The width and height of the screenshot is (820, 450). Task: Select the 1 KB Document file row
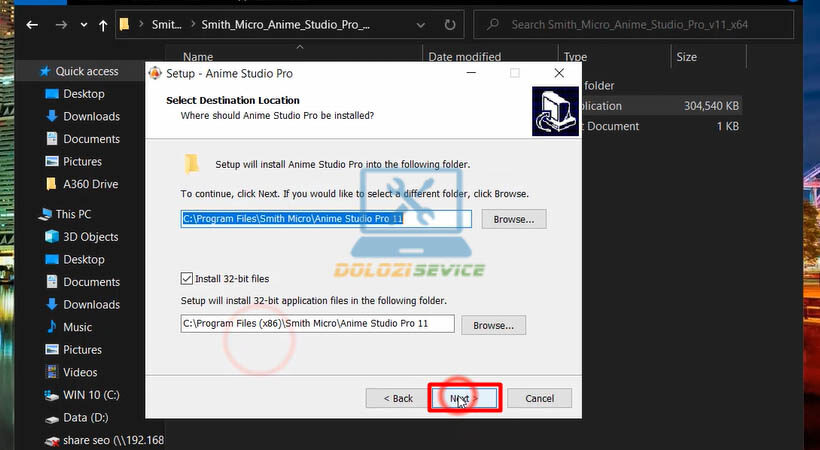[x=662, y=126]
